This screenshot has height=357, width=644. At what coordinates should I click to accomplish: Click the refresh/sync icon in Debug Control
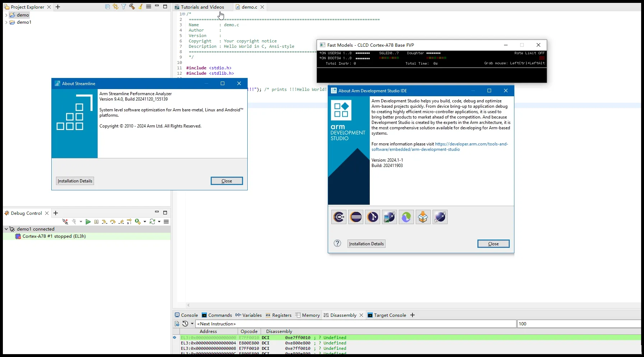click(x=153, y=222)
